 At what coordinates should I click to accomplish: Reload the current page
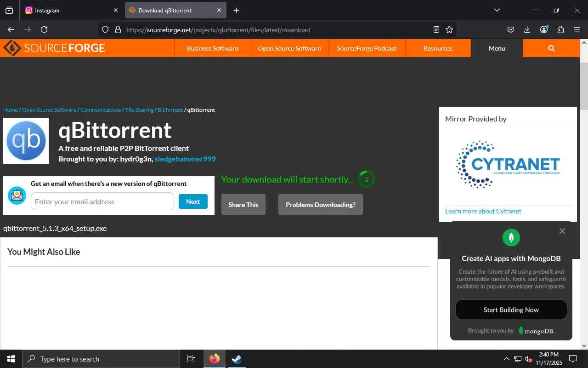click(x=44, y=29)
